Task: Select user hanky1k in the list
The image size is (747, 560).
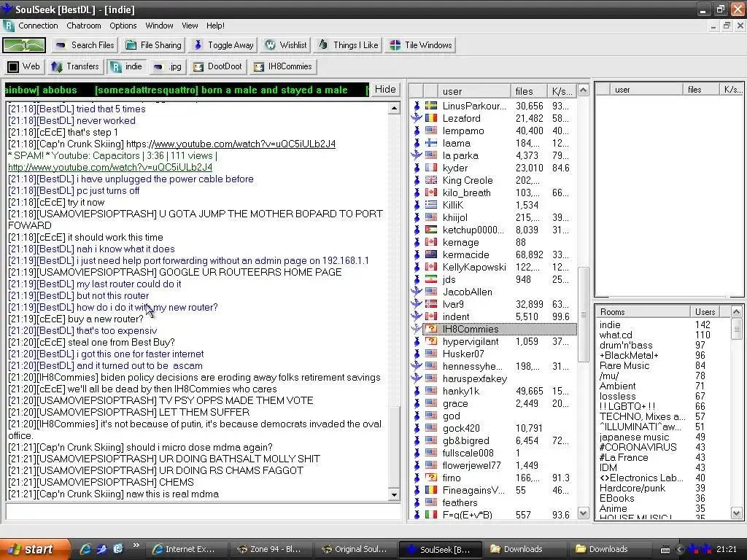Action: click(461, 391)
